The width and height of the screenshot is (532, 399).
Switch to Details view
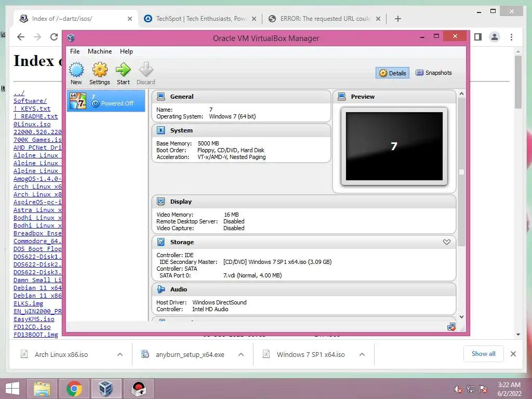point(393,73)
